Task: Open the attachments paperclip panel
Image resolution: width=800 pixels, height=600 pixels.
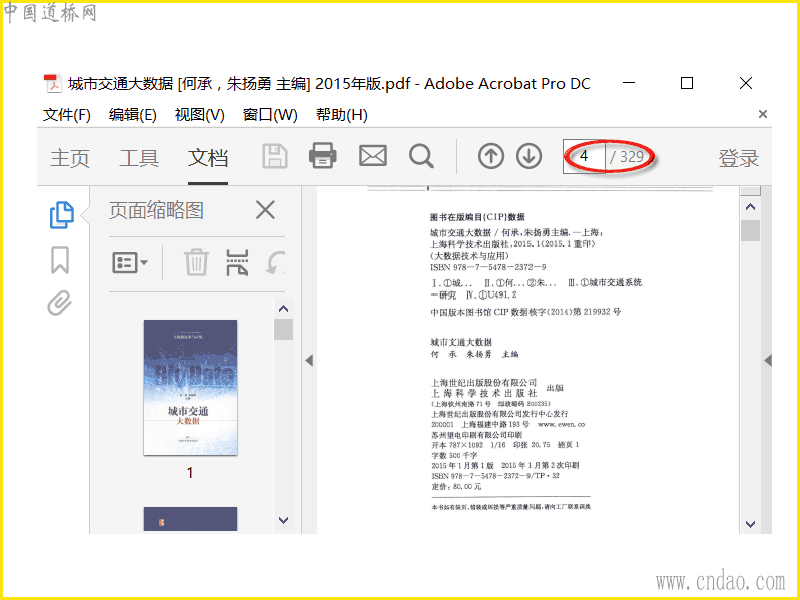Action: (x=60, y=303)
